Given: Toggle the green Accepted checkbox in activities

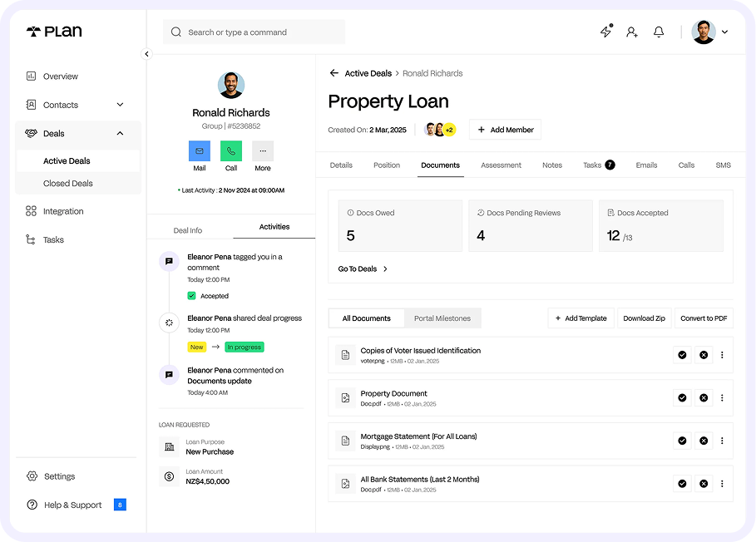Looking at the screenshot, I should 191,296.
